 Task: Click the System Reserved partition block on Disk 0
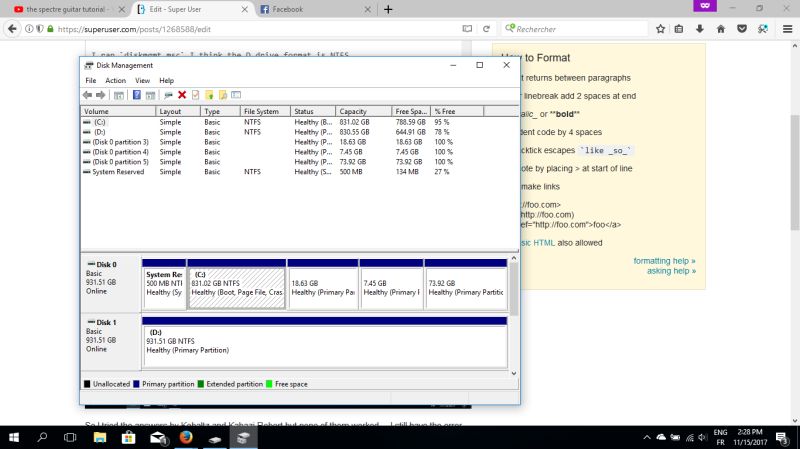click(x=164, y=284)
